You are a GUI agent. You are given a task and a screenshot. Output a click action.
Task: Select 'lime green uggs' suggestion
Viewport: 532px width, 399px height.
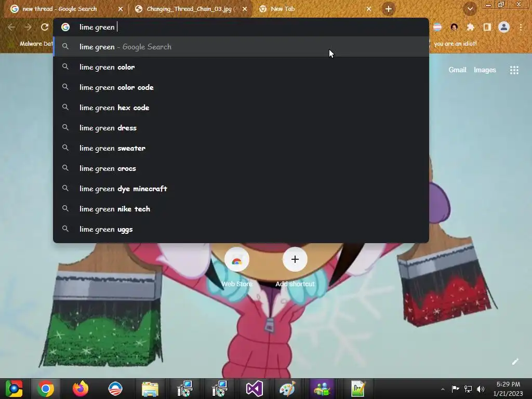click(241, 229)
